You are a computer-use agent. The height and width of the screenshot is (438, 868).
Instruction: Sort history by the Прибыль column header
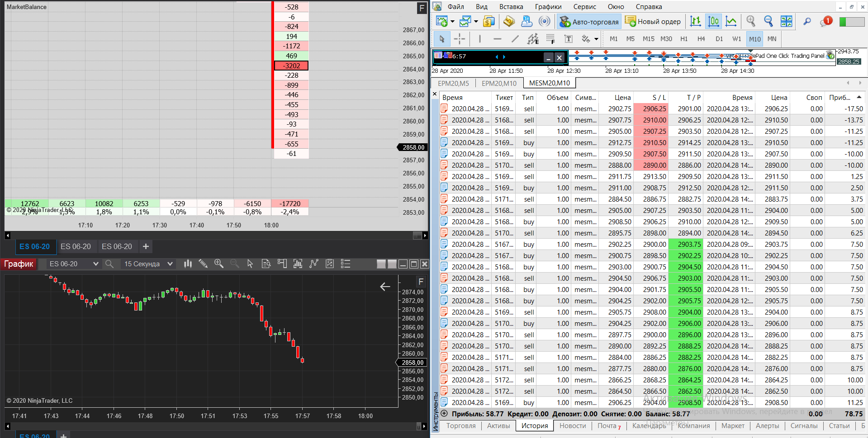[840, 97]
